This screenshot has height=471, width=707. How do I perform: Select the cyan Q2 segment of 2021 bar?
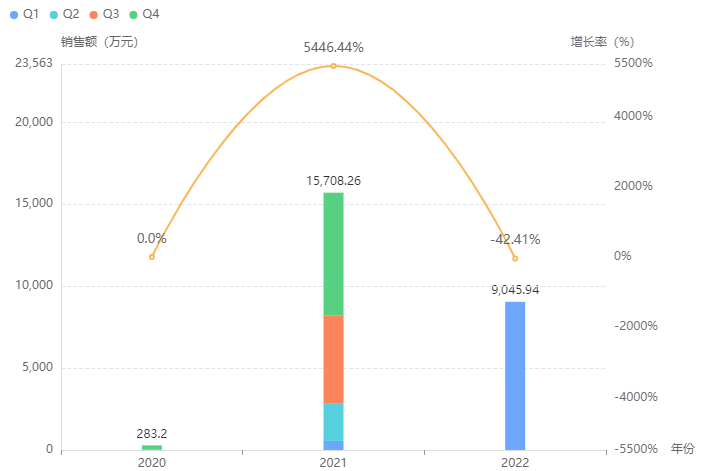pos(333,422)
